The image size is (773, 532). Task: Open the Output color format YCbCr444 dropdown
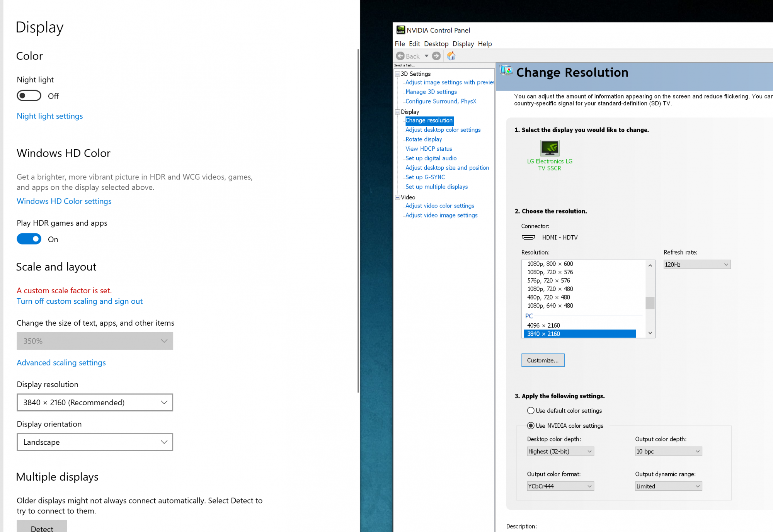point(560,486)
